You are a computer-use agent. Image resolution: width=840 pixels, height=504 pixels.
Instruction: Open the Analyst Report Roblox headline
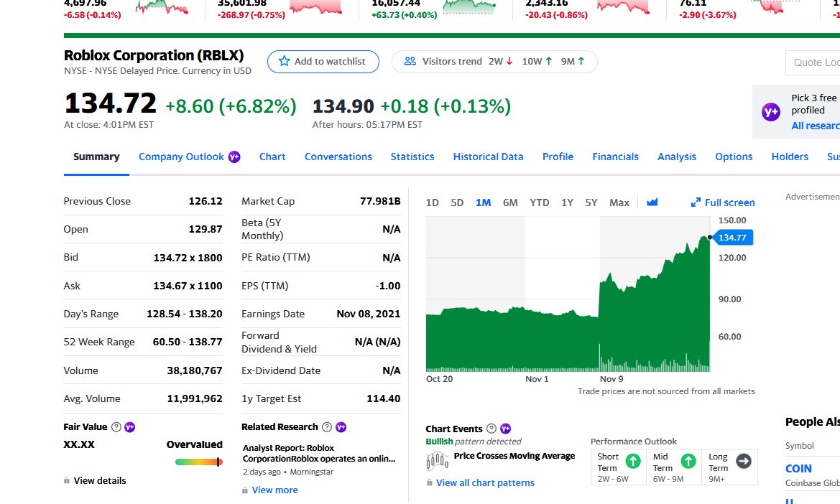[x=319, y=453]
